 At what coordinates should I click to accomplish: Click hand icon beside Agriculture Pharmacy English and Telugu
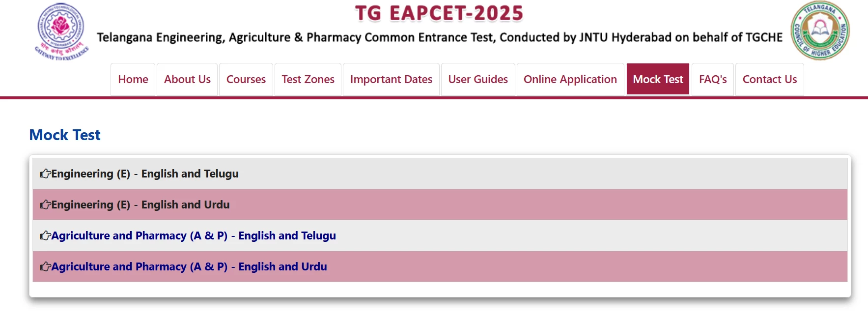point(45,235)
